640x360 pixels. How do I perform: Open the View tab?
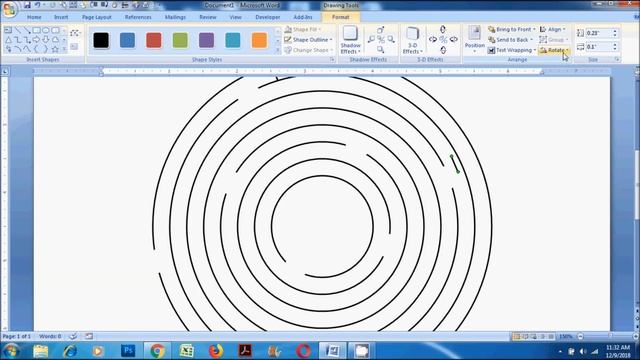[x=236, y=17]
